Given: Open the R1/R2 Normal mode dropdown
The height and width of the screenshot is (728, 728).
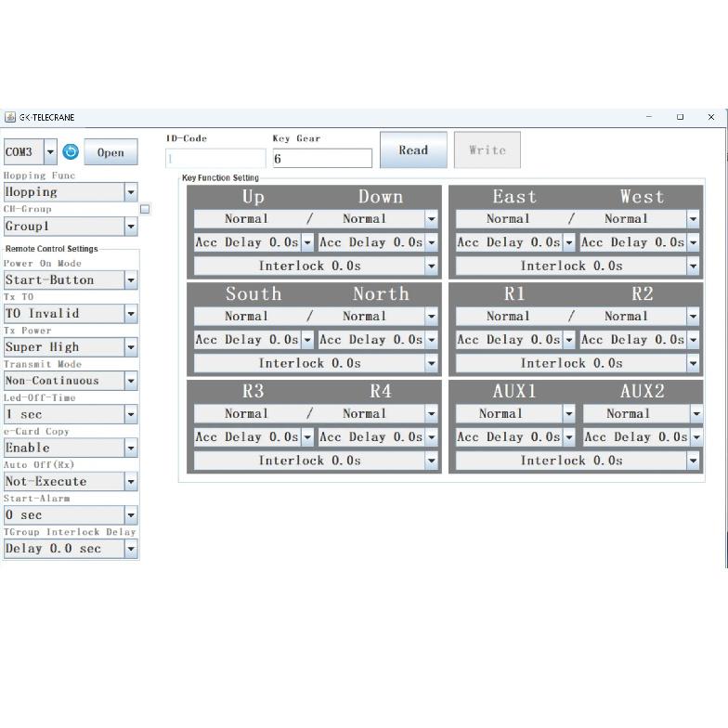Looking at the screenshot, I should pyautogui.click(x=578, y=316).
